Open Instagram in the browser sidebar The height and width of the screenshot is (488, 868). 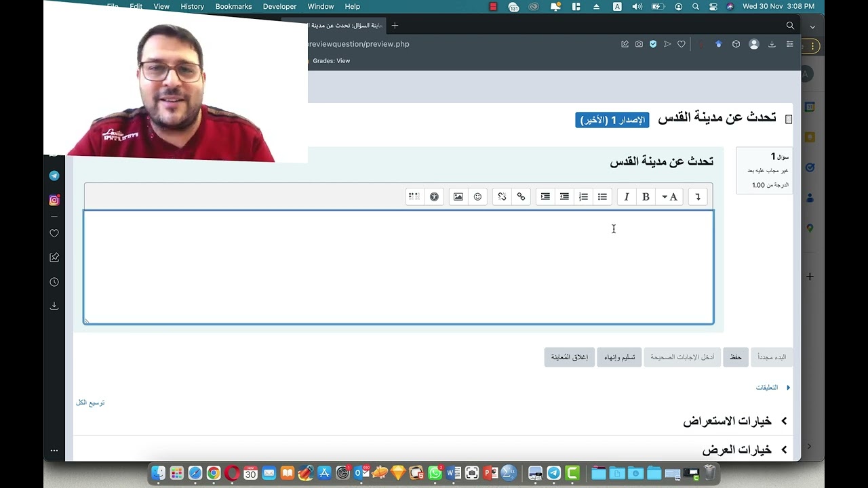click(x=54, y=200)
